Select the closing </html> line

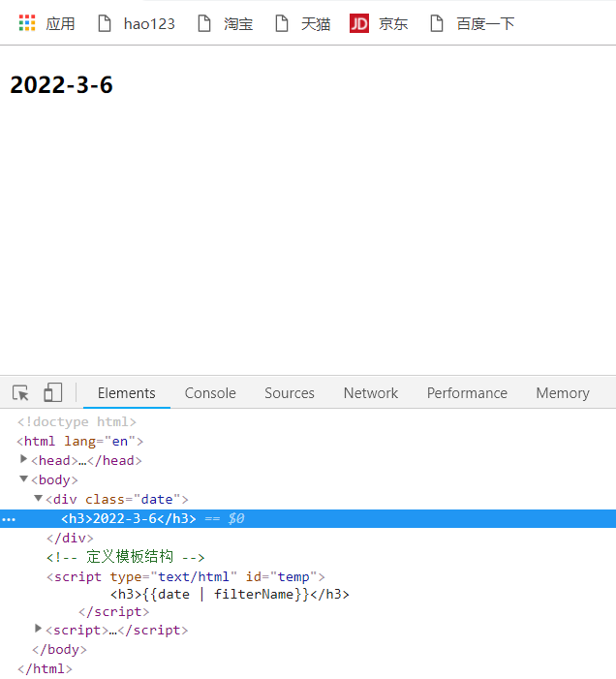click(x=45, y=668)
